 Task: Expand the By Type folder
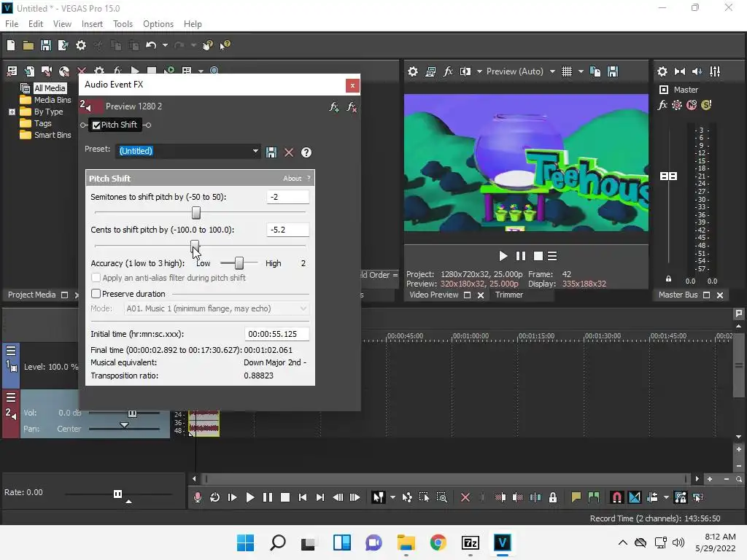(x=12, y=112)
